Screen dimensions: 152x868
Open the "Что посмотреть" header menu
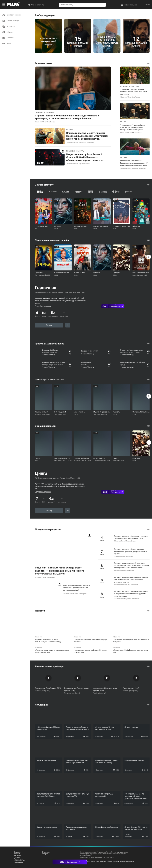[x=36, y=5]
